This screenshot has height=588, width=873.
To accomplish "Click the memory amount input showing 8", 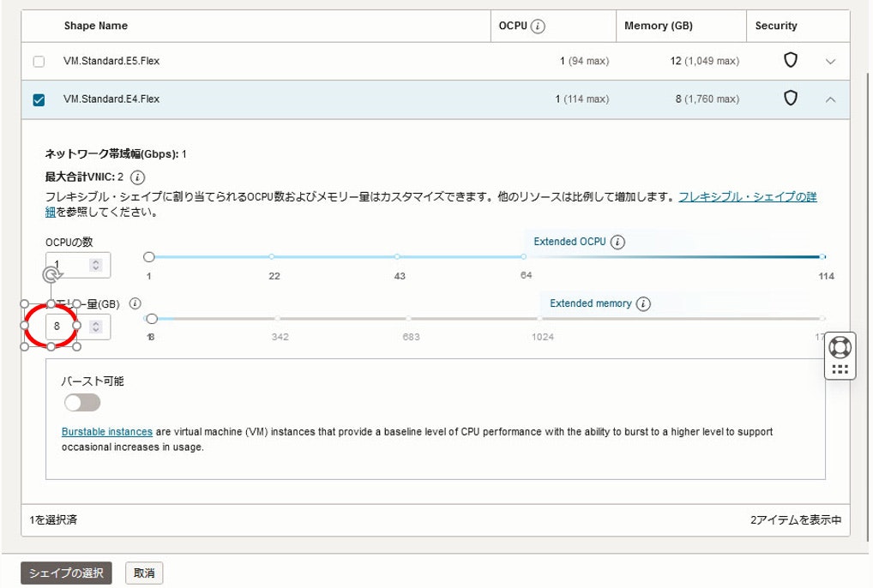I will (78, 327).
